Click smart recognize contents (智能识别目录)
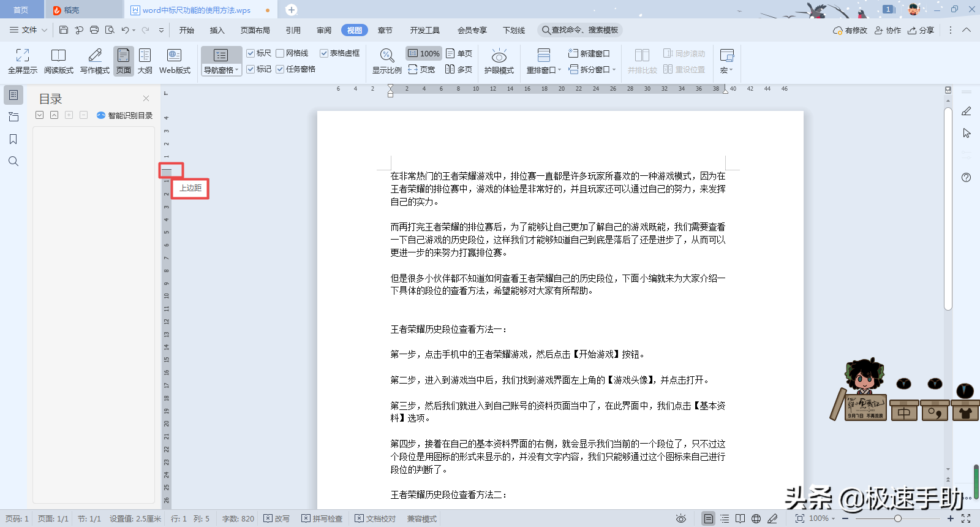The image size is (980, 527). (x=124, y=115)
